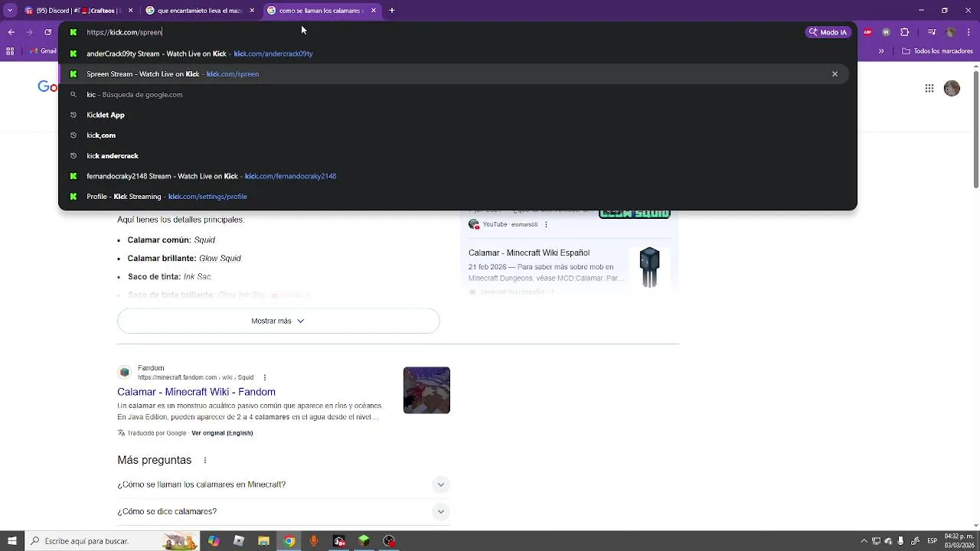Open the gray W extension icon

[886, 32]
